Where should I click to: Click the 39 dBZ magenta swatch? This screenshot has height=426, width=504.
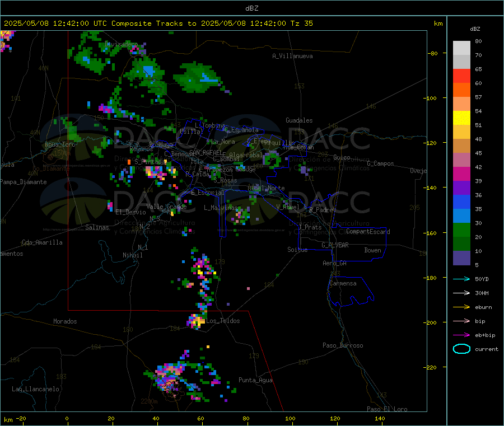461,174
